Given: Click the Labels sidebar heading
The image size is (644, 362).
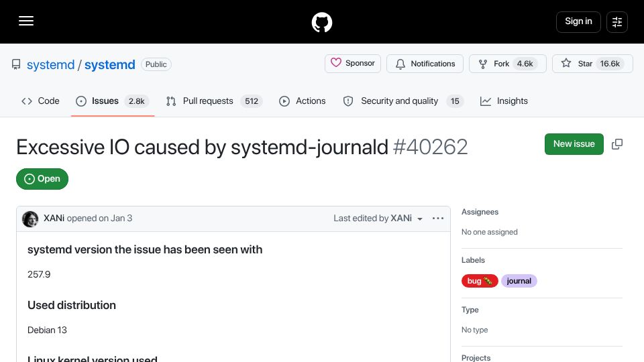Looking at the screenshot, I should point(473,260).
